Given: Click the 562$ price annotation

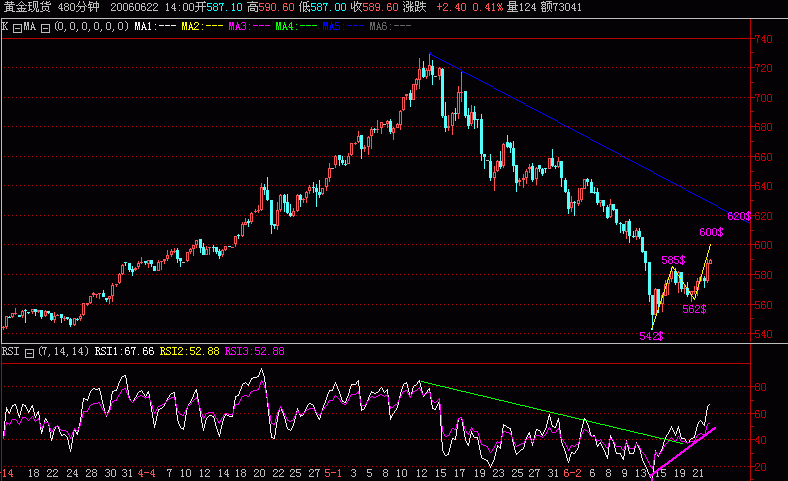Looking at the screenshot, I should click(694, 309).
